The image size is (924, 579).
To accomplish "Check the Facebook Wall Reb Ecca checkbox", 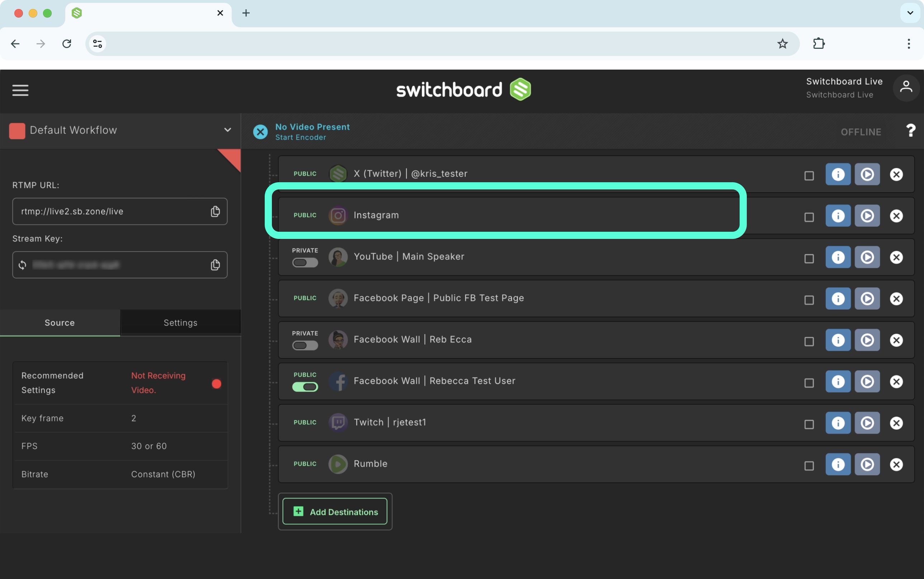I will pos(809,342).
